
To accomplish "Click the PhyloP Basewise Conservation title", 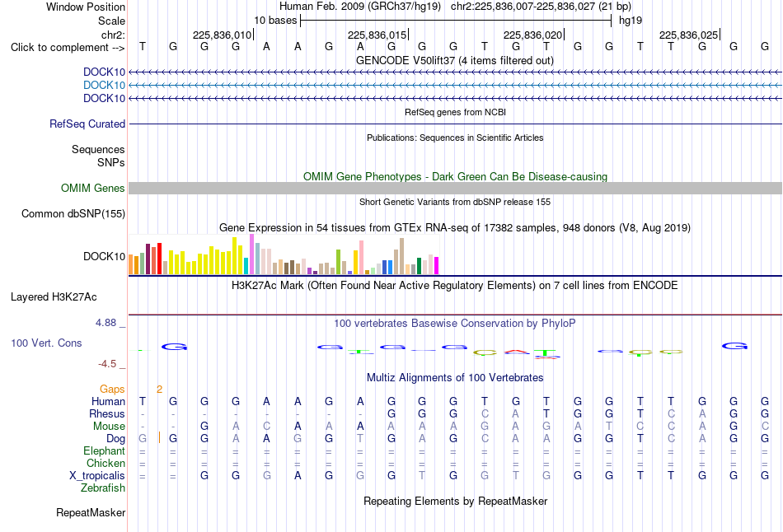I will tap(455, 324).
